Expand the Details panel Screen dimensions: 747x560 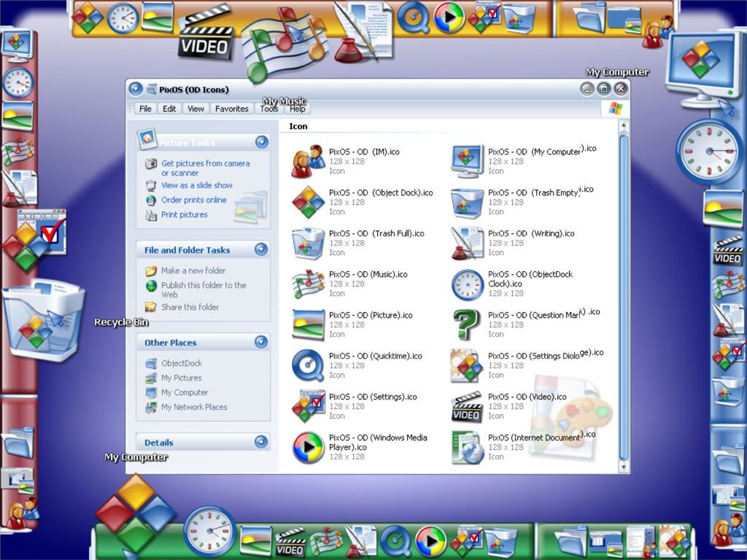[261, 442]
